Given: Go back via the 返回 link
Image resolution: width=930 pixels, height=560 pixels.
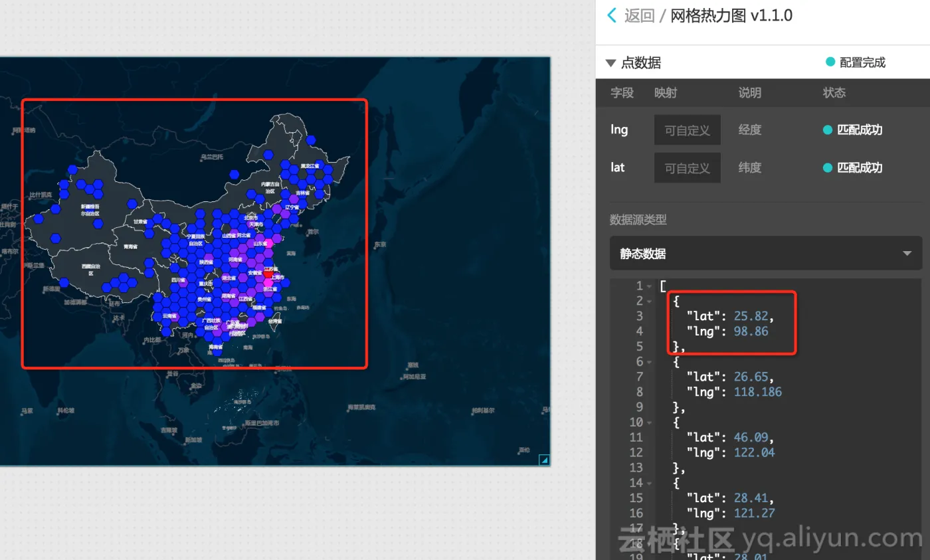Looking at the screenshot, I should click(640, 16).
